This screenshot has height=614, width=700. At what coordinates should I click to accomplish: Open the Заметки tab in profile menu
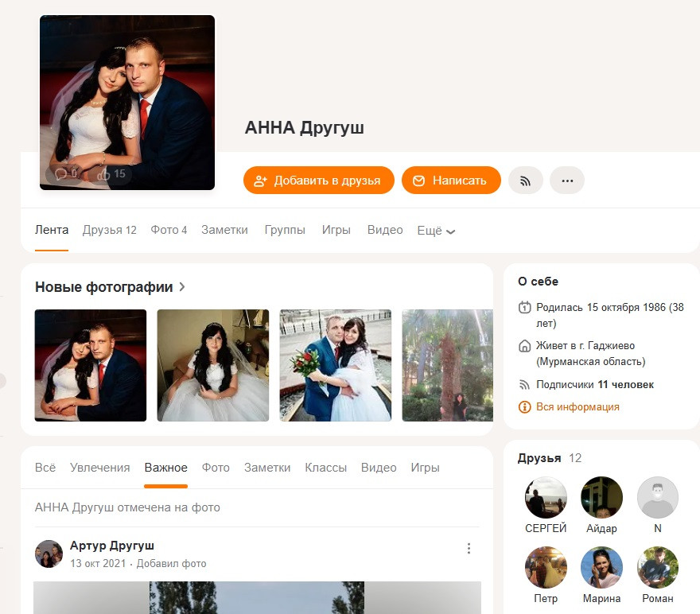[x=224, y=230]
